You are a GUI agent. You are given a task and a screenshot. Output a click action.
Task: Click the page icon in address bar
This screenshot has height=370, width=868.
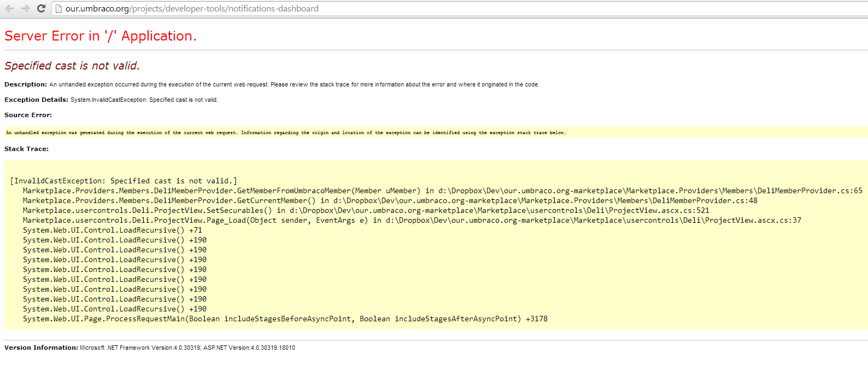[59, 8]
